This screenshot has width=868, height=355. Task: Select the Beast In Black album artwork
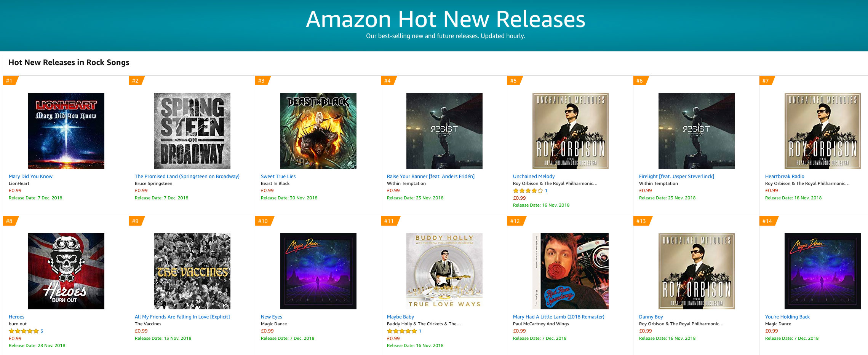point(318,131)
